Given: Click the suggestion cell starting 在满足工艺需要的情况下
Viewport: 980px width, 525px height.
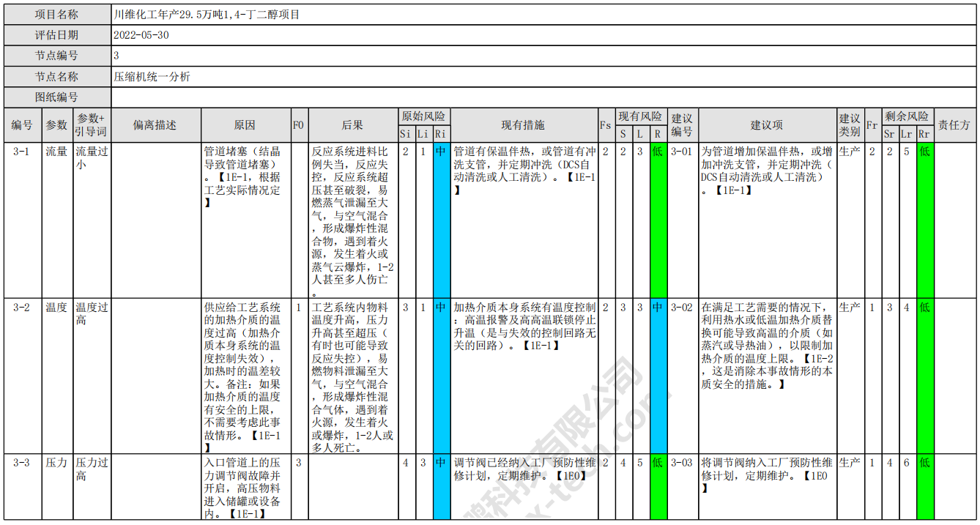Looking at the screenshot, I should click(x=767, y=376).
